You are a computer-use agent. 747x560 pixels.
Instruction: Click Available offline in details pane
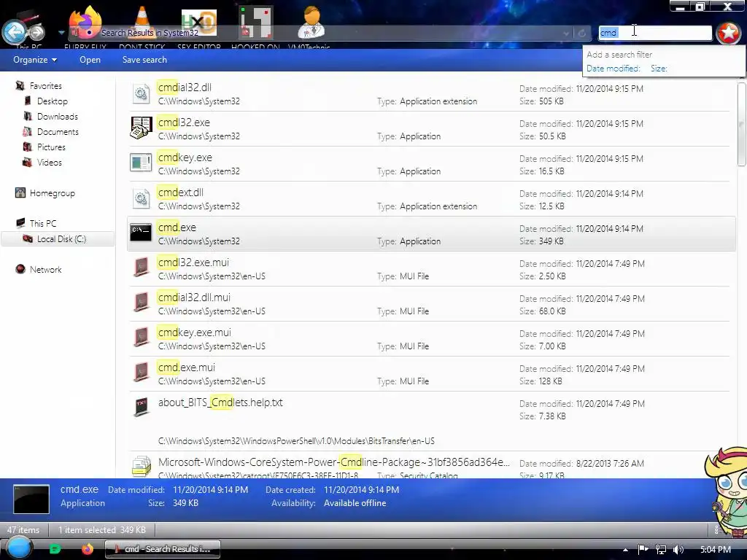coord(355,503)
